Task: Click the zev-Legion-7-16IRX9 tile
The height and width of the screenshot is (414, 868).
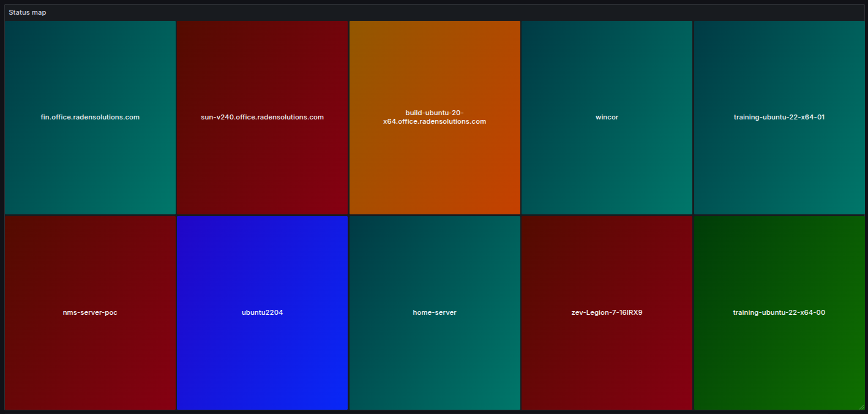Action: 607,313
